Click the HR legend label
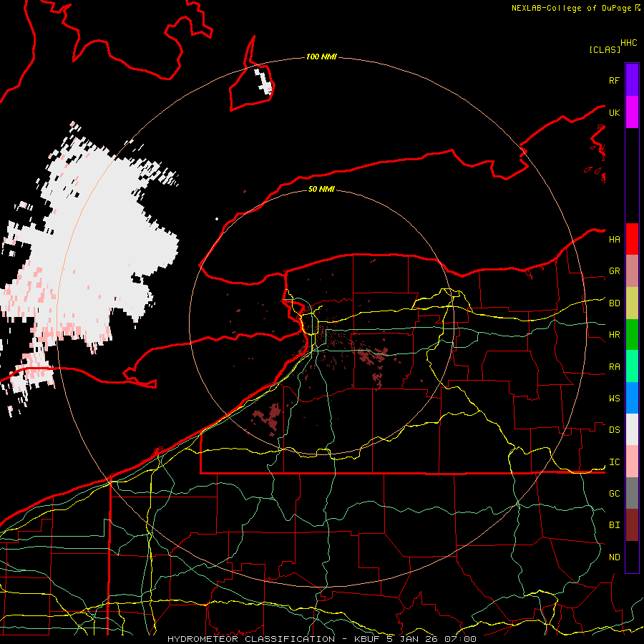 (614, 335)
